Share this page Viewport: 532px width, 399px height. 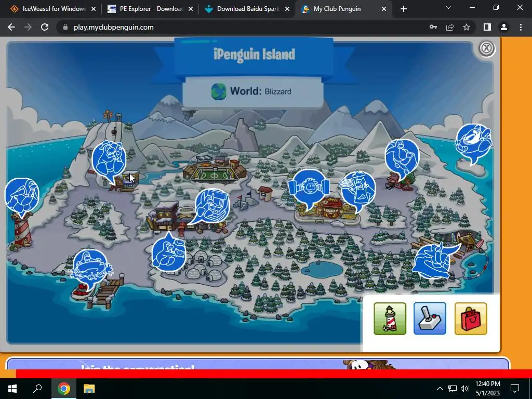tap(450, 27)
